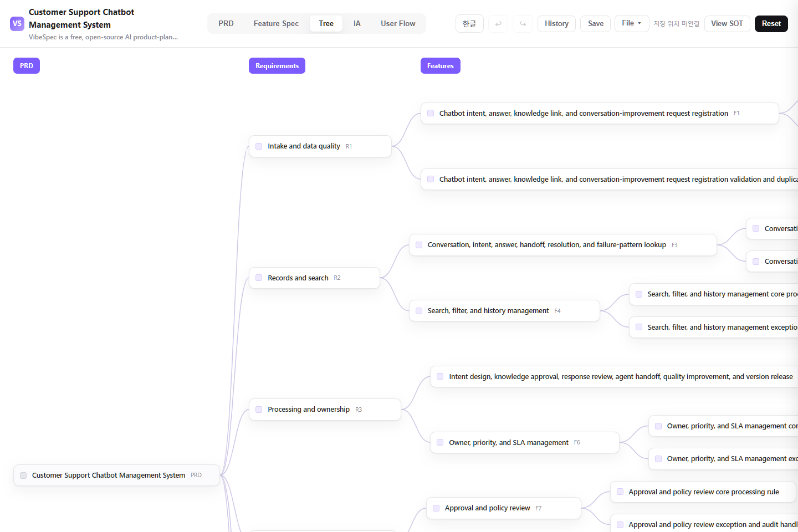798x532 pixels.
Task: Check the F6 Owner, priority, and SLA management box
Action: [x=440, y=442]
